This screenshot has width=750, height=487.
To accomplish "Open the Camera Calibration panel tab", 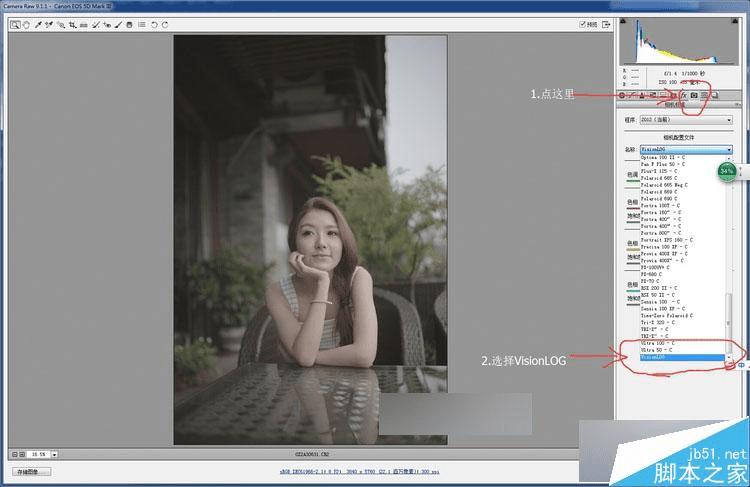I will 694,95.
